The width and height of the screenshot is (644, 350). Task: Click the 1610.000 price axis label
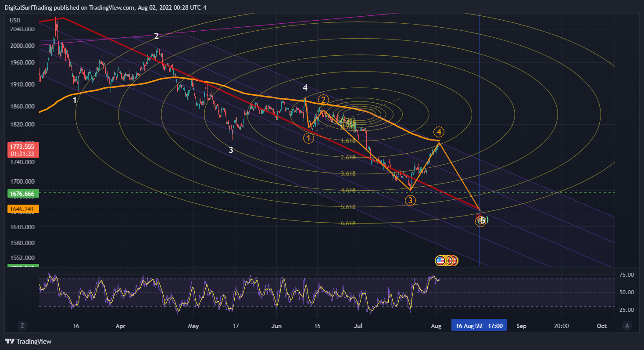tap(21, 227)
